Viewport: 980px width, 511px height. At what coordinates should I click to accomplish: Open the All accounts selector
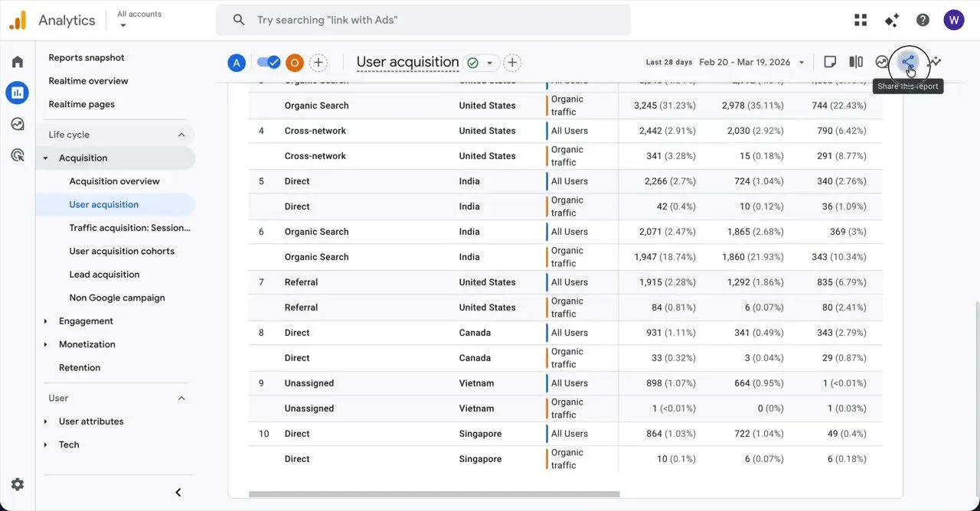point(139,19)
